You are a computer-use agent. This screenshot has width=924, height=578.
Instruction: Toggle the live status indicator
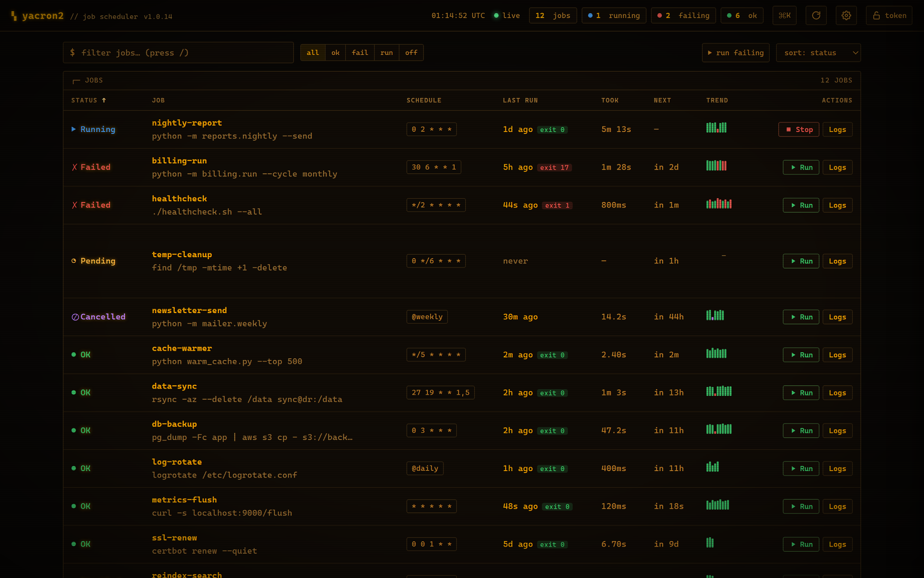pyautogui.click(x=507, y=16)
